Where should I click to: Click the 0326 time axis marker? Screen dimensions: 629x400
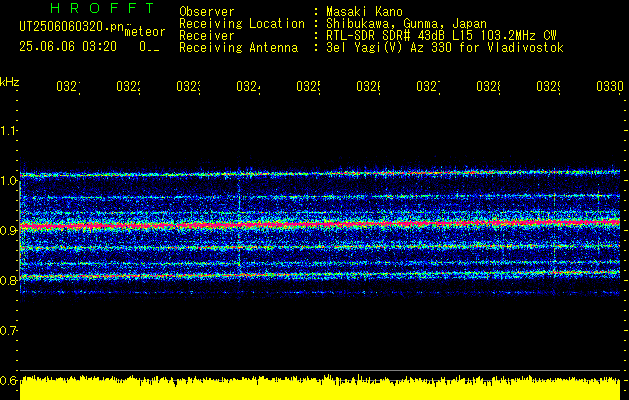[368, 86]
